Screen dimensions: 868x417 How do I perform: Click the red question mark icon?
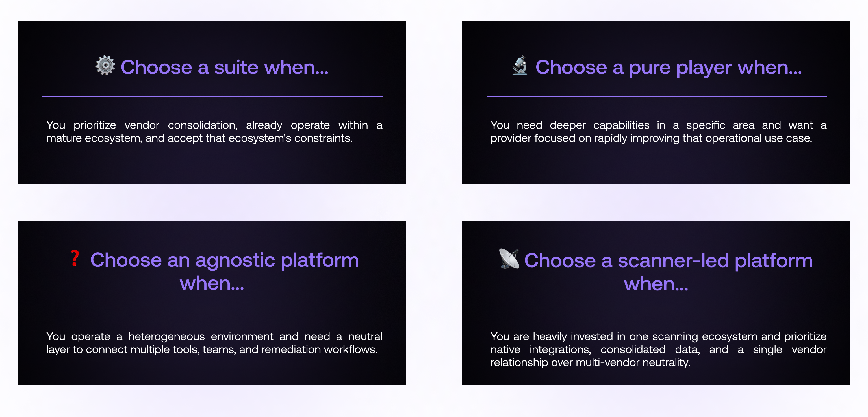(x=75, y=258)
